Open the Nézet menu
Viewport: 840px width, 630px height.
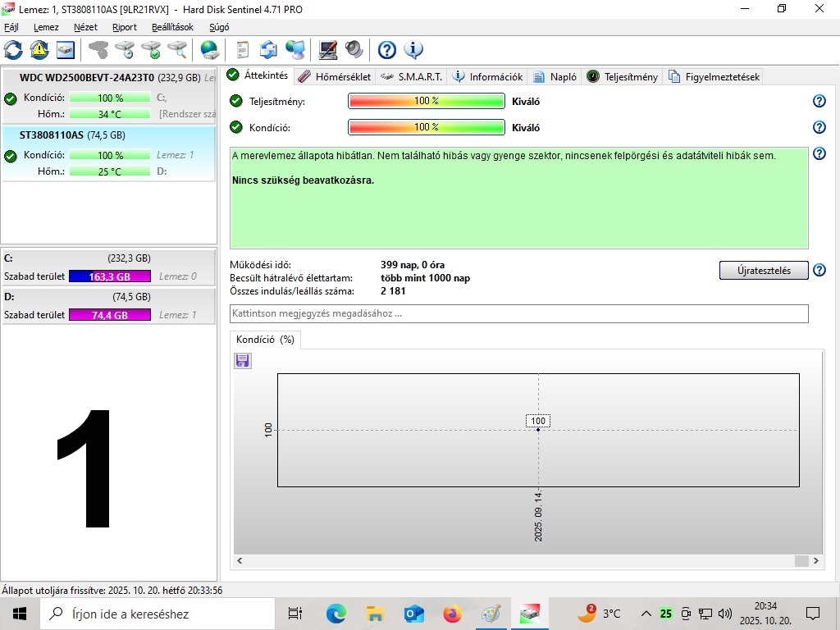coord(85,27)
